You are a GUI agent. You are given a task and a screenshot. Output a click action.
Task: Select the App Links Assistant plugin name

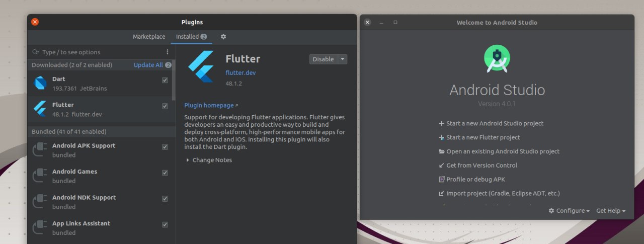pyautogui.click(x=81, y=223)
